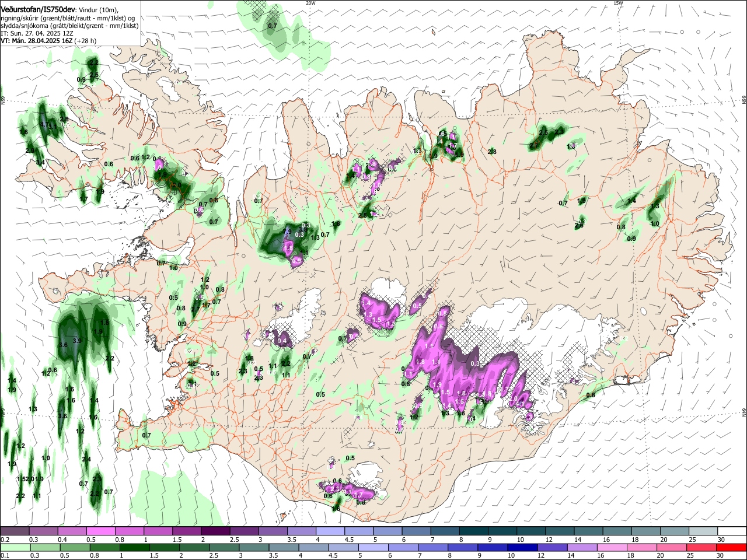
Task: Select lavender snow swatch between 4 and 4.5
Action: (x=329, y=531)
